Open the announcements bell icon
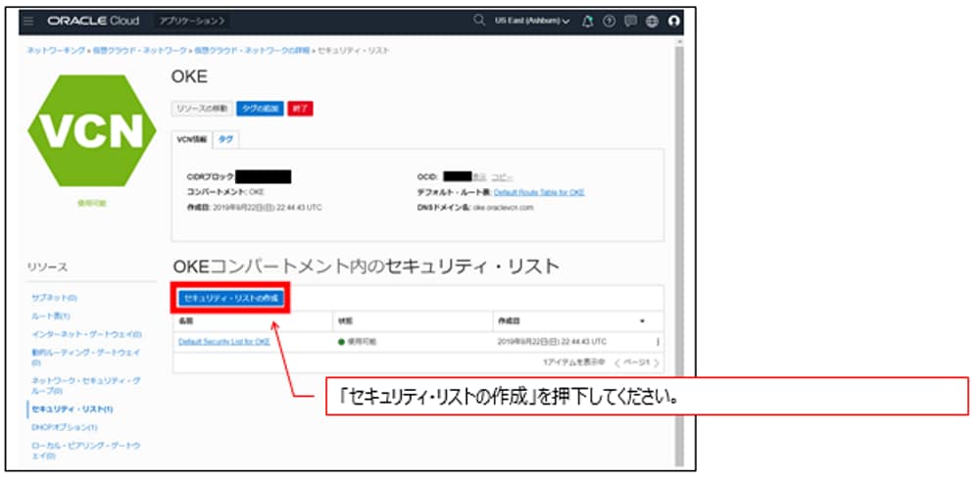The height and width of the screenshot is (481, 980). click(587, 22)
